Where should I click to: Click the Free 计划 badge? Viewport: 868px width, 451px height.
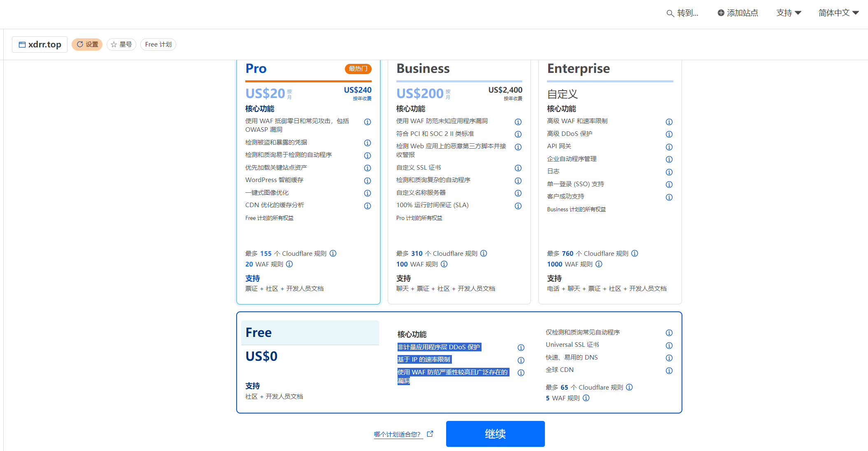158,44
